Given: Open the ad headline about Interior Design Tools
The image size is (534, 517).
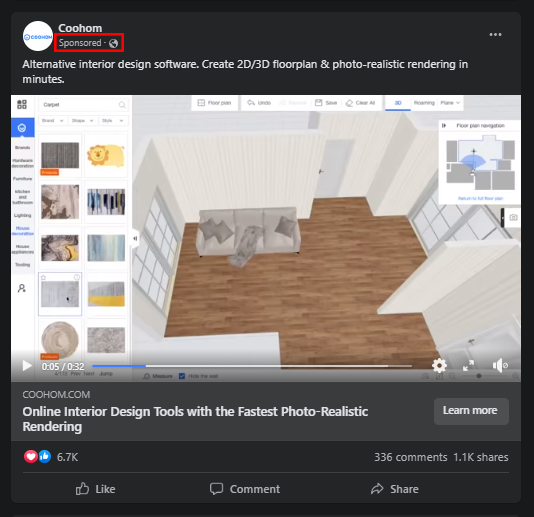Looking at the screenshot, I should tap(195, 419).
